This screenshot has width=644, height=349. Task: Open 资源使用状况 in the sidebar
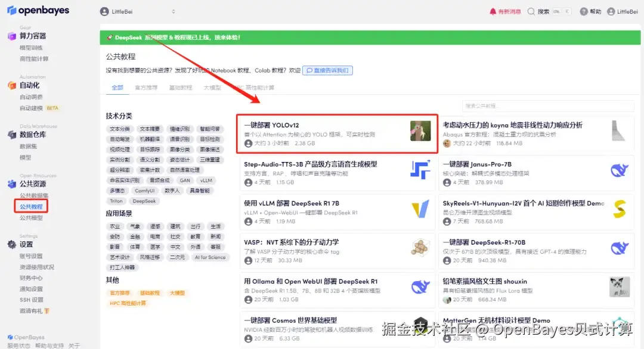pos(37,267)
